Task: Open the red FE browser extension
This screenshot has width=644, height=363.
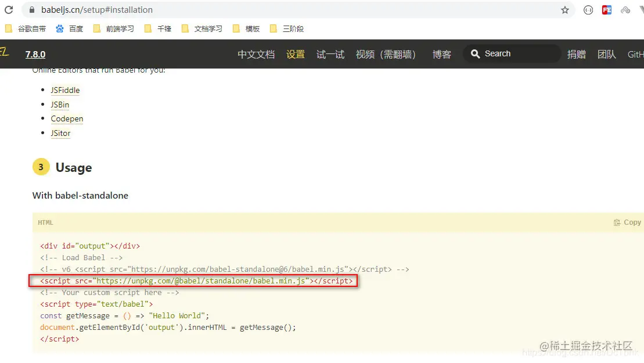Action: pyautogui.click(x=607, y=10)
